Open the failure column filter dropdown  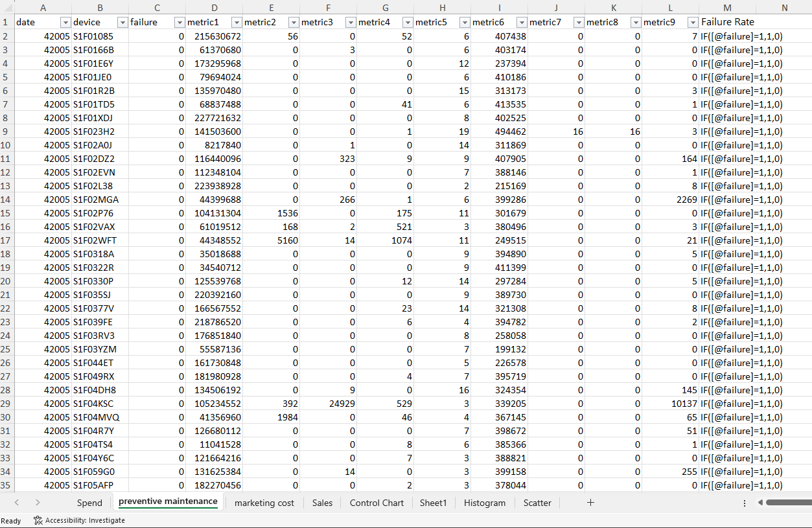coord(180,21)
